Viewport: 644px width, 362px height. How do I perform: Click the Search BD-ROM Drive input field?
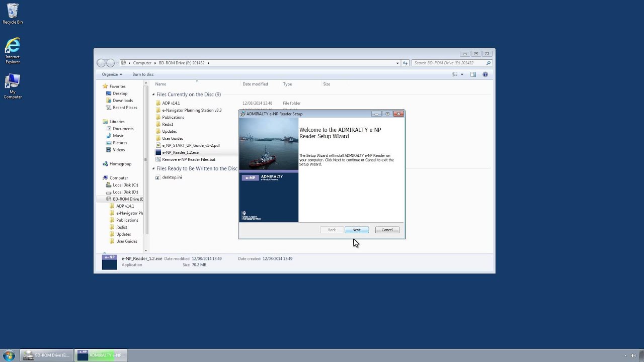tap(448, 63)
